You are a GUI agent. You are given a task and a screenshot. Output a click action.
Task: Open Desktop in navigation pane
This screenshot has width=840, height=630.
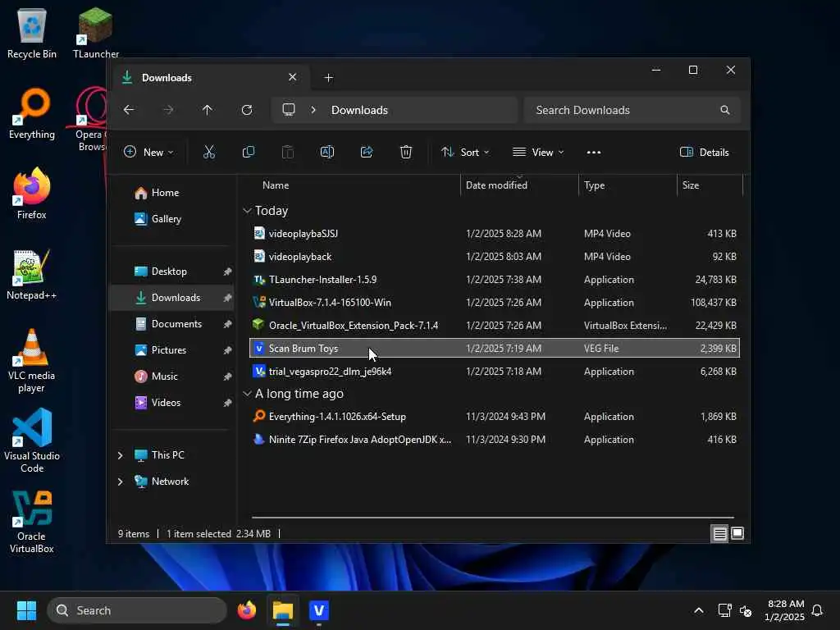(169, 271)
